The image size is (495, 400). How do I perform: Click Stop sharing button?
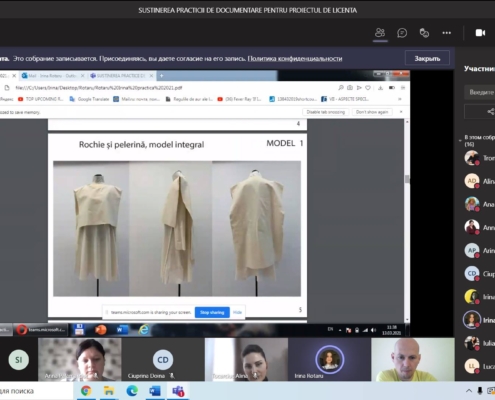pos(212,312)
